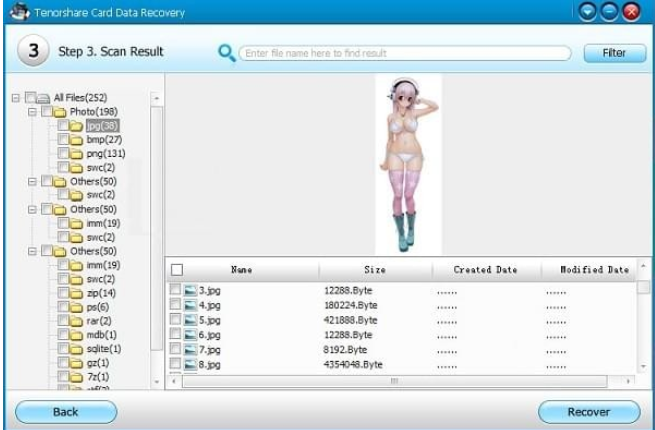
Task: Tick the png(131) folder checkbox
Action: (63, 153)
